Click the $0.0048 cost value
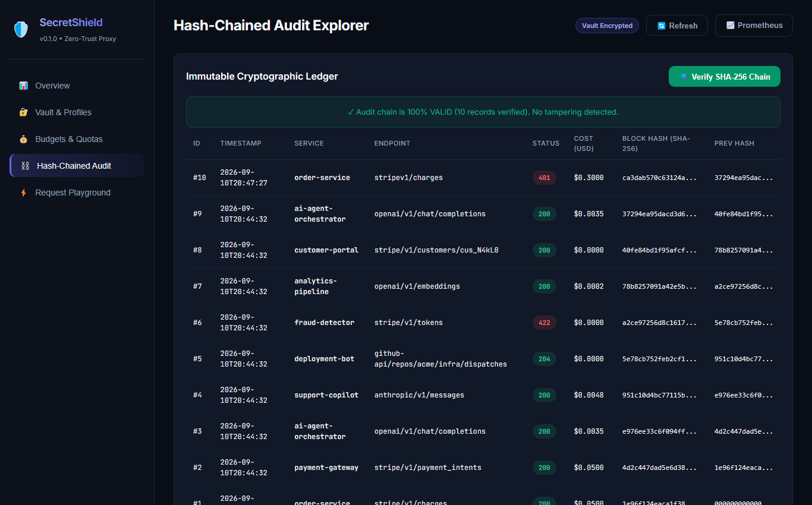The width and height of the screenshot is (812, 505). [588, 395]
